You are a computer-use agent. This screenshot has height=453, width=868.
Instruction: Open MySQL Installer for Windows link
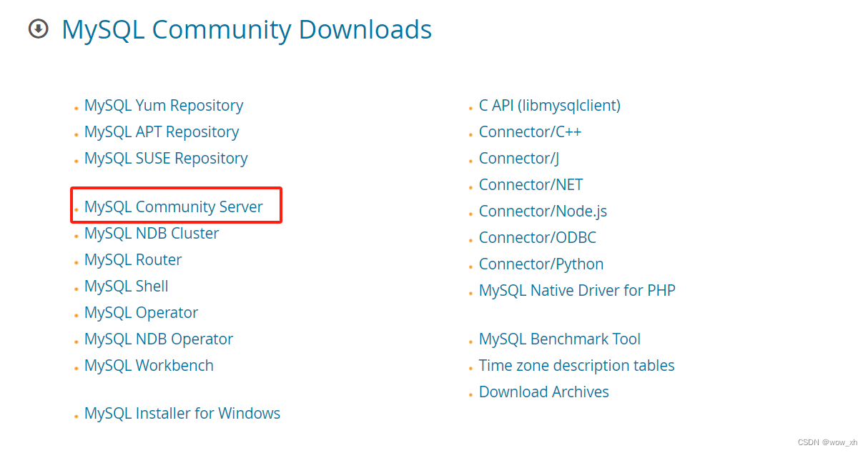(x=182, y=414)
